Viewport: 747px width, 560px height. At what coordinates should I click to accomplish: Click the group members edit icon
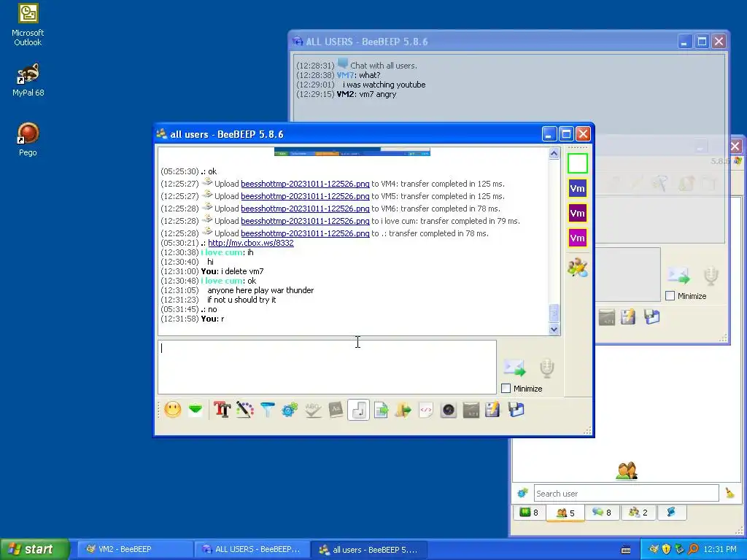coord(578,267)
